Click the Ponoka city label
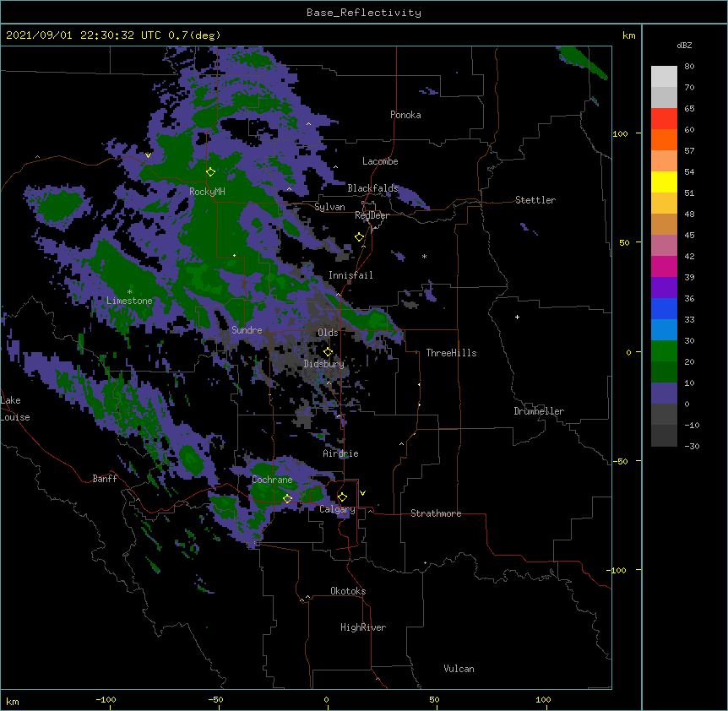Screen dimensions: 728x711 coord(405,115)
